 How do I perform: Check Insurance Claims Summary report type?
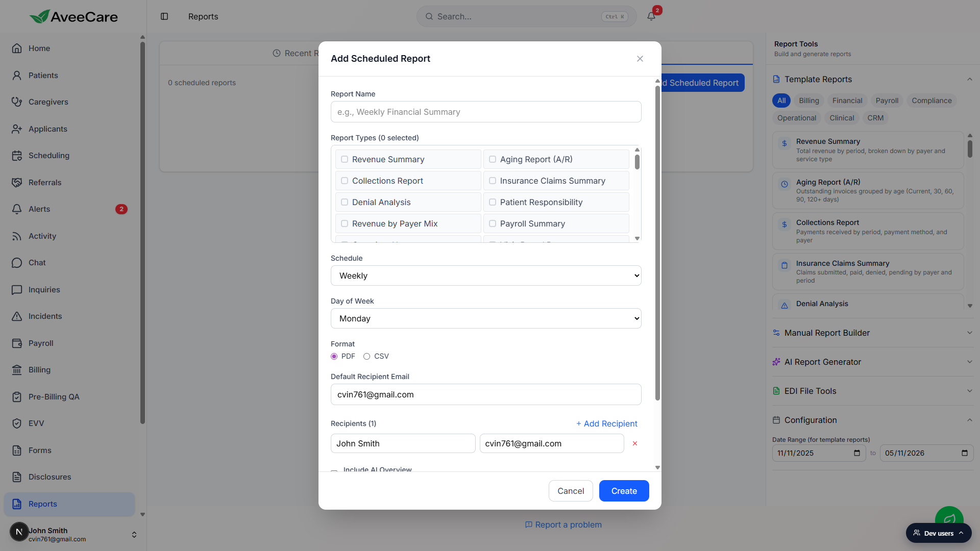pos(493,181)
